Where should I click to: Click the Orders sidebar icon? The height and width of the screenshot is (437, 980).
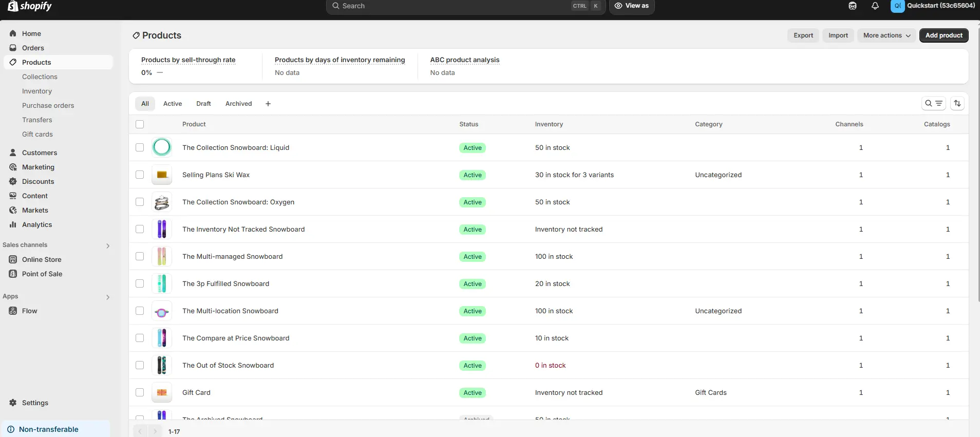pos(13,48)
